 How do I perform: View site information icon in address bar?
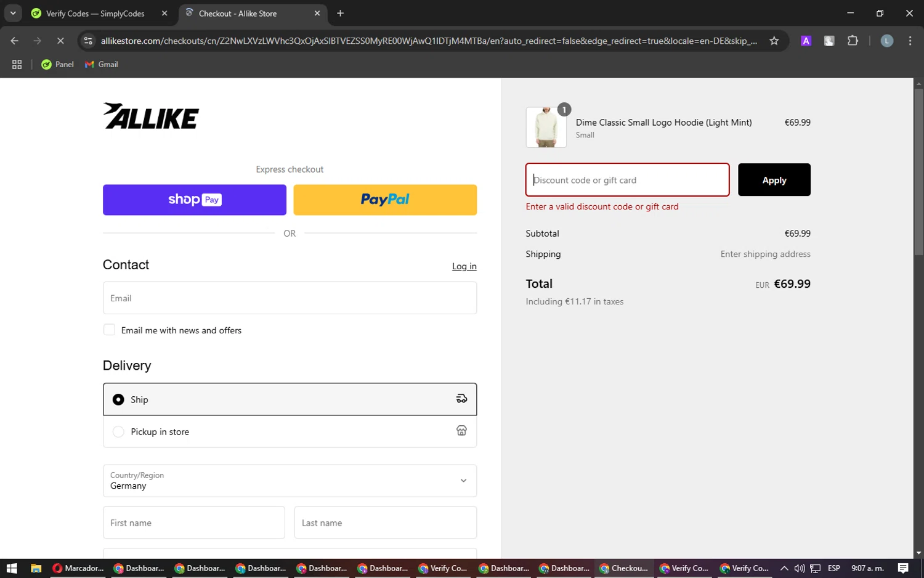[88, 41]
